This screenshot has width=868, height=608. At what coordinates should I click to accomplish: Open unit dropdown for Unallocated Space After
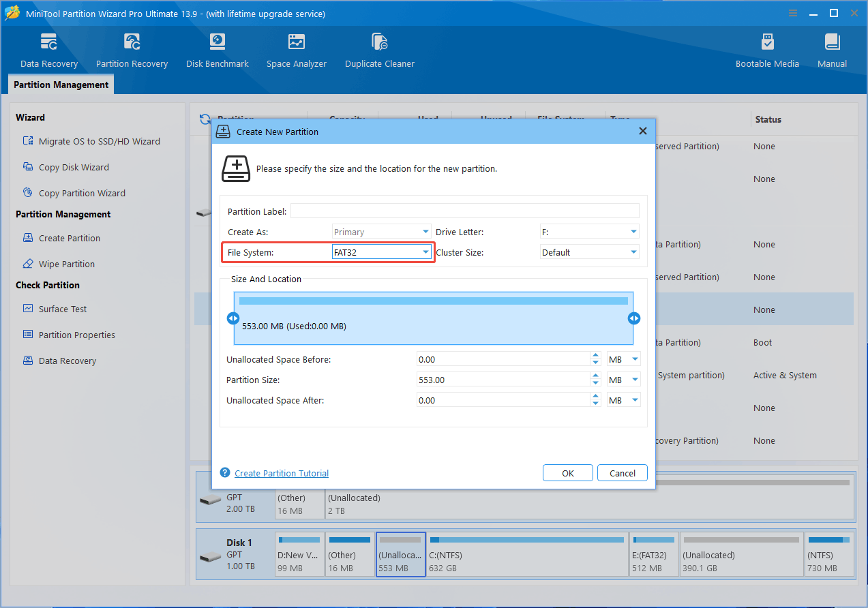point(624,400)
